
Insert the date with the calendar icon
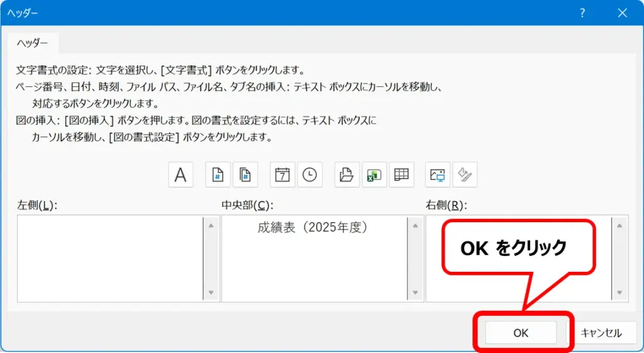282,175
